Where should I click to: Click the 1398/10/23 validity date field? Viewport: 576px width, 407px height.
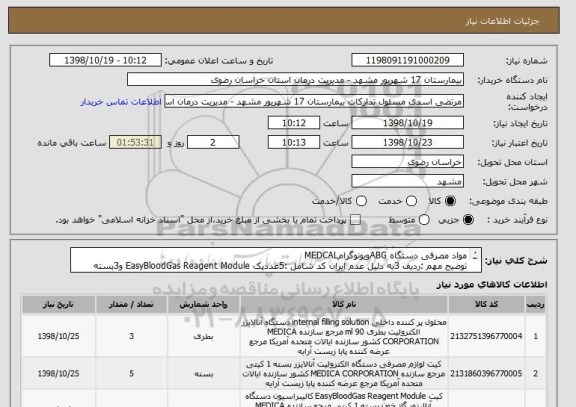coord(407,142)
